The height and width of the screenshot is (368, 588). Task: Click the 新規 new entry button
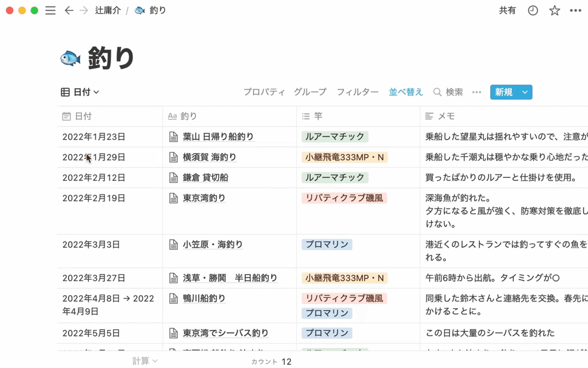(x=504, y=92)
